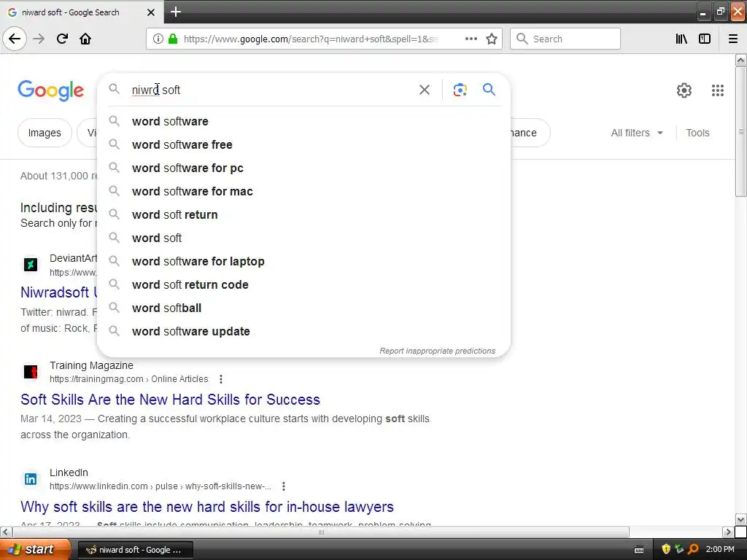Click the linkedin.com pulse URL text
This screenshot has width=747, height=560.
click(x=160, y=486)
